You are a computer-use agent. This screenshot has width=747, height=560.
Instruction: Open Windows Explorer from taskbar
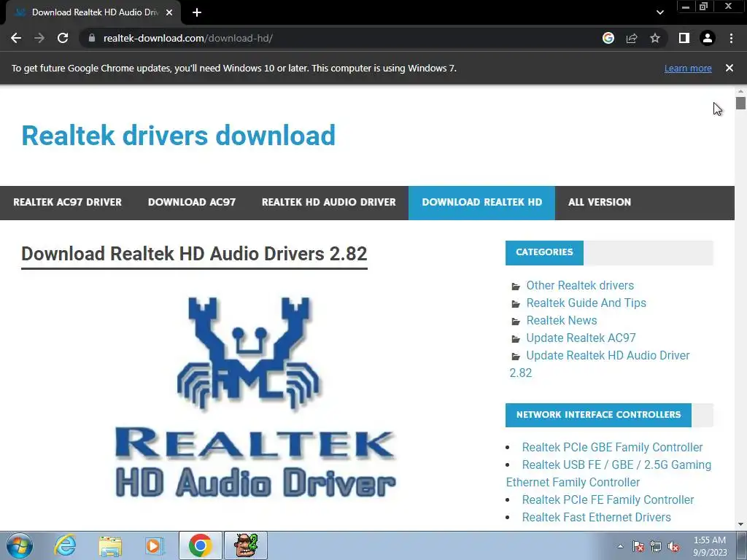tap(110, 545)
